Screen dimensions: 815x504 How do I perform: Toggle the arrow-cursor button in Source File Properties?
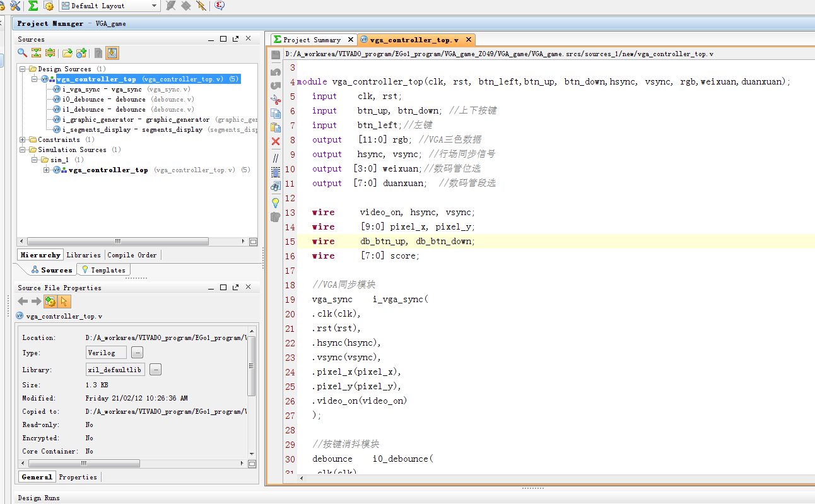pyautogui.click(x=64, y=302)
